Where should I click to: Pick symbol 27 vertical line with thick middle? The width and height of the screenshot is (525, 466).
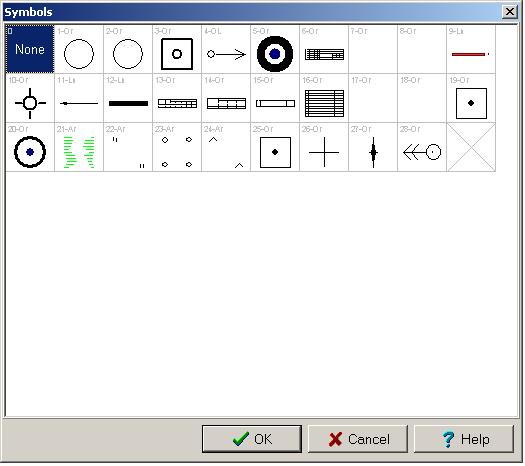click(x=373, y=147)
